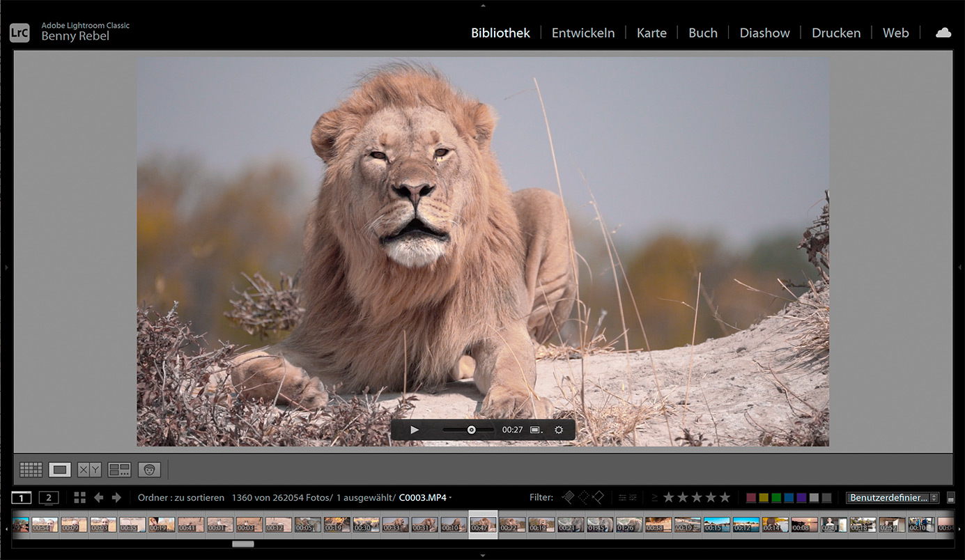The height and width of the screenshot is (560, 965).
Task: Open the video frame capture dropdown
Action: [x=536, y=430]
